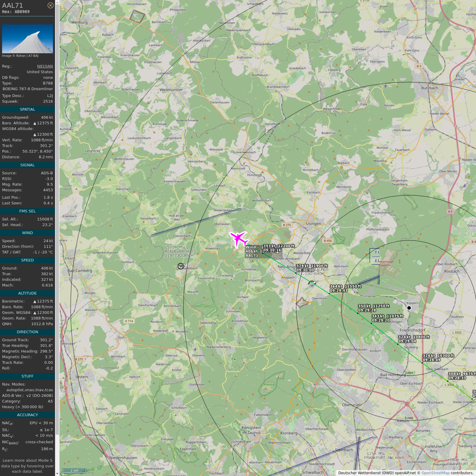Click the glider airfield icon near Riedelbach
The width and height of the screenshot is (476, 476).
point(180,266)
